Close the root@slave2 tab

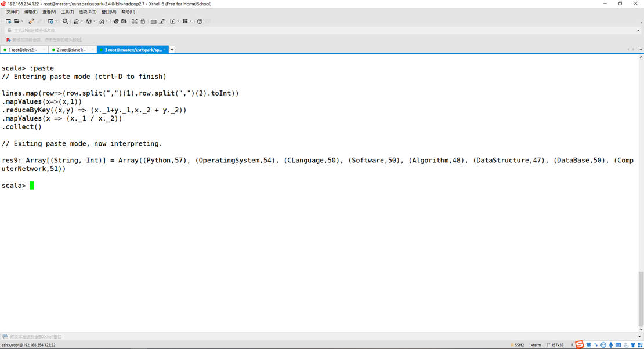[x=44, y=50]
